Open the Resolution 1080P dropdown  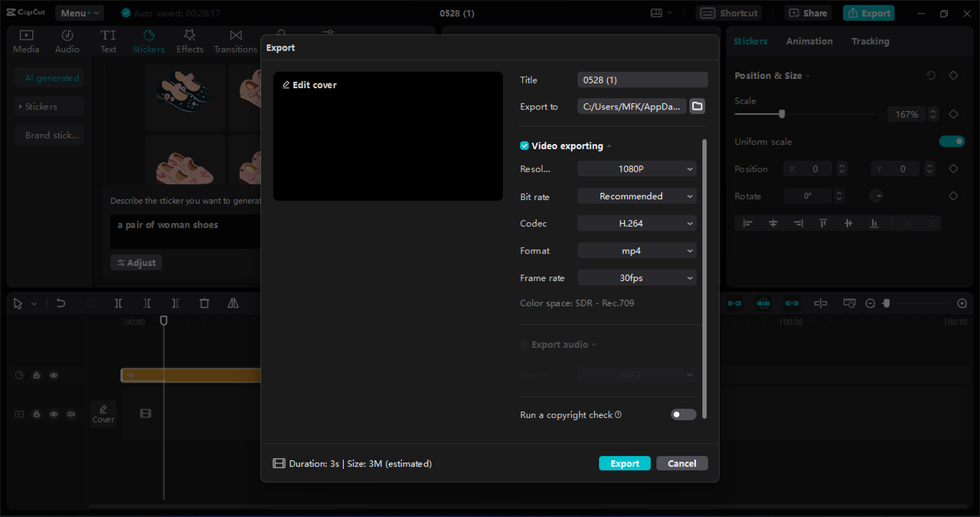(x=637, y=169)
